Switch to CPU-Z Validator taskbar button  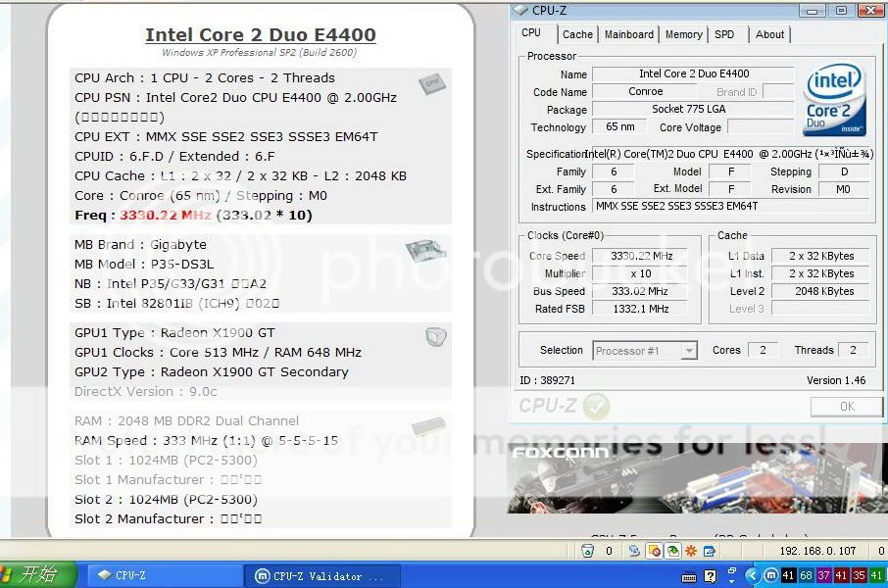321,576
